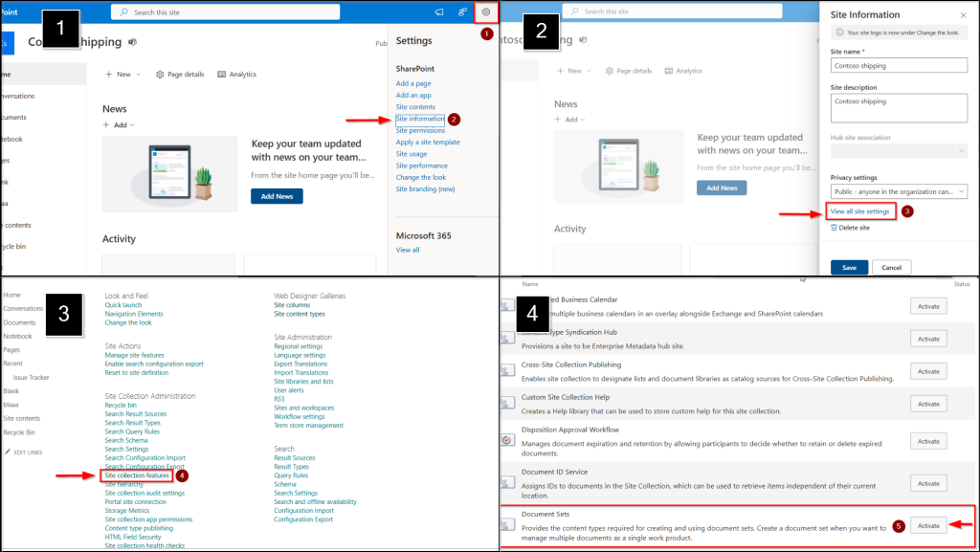Image resolution: width=980 pixels, height=552 pixels.
Task: Open Site information in the Settings panel
Action: point(420,120)
